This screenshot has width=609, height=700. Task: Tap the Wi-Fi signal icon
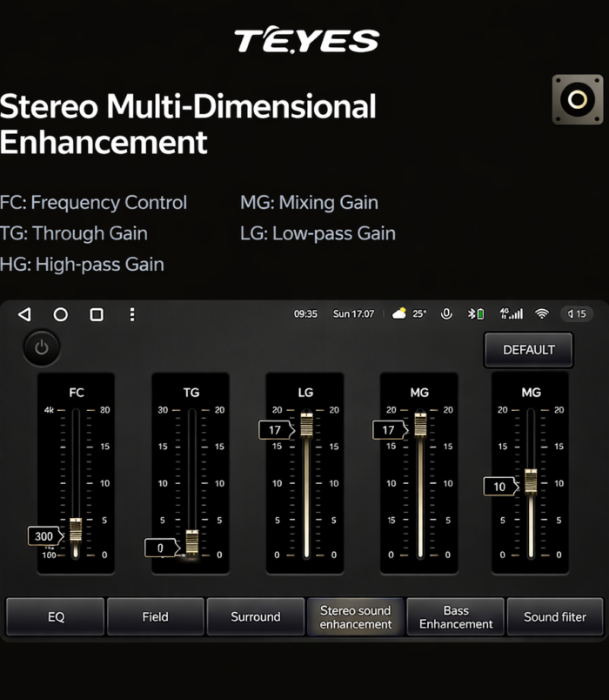coord(542,314)
